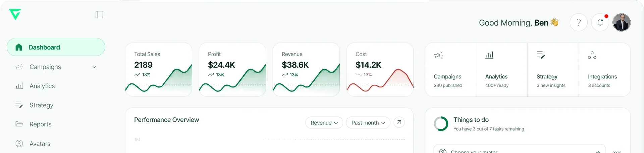Image resolution: width=644 pixels, height=153 pixels.
Task: Open Strategy 3 new insights tile
Action: coord(553,70)
